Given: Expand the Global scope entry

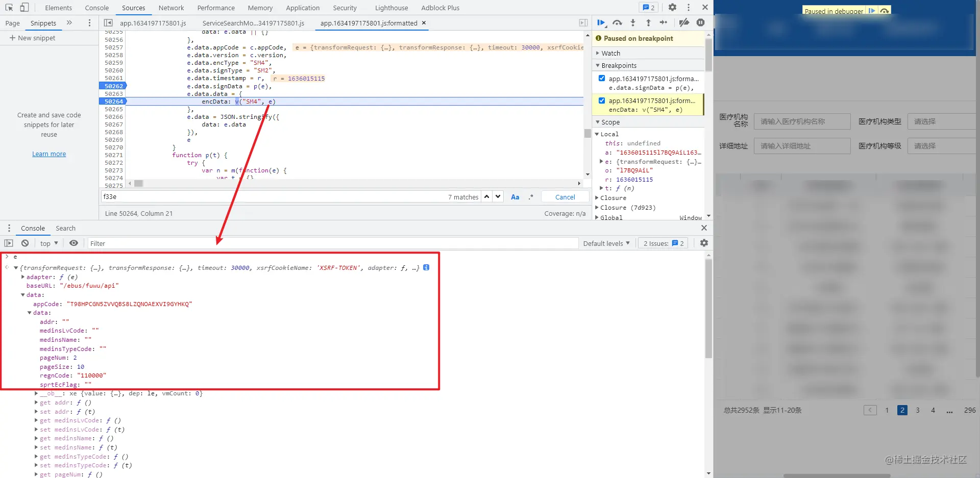Looking at the screenshot, I should pyautogui.click(x=597, y=218).
